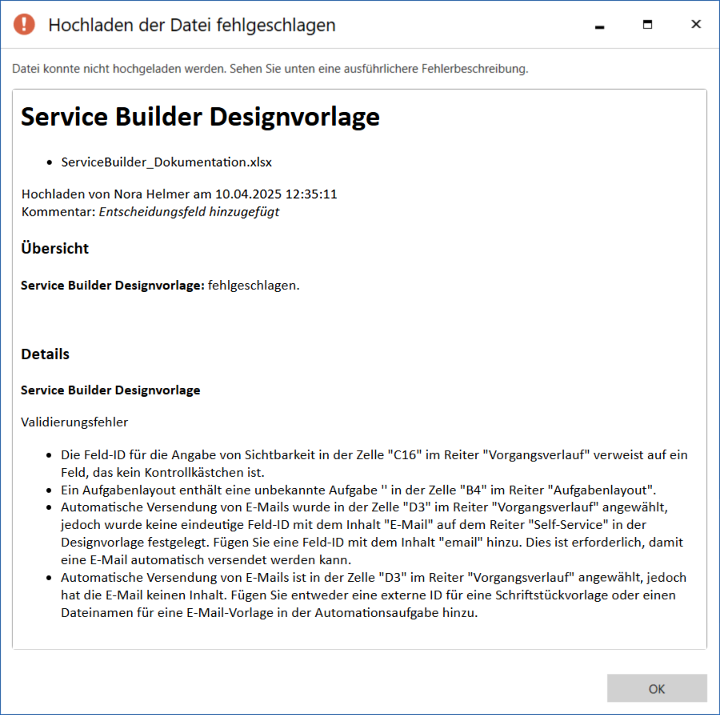Viewport: 720px width, 715px height.
Task: Click the 'fehlgeschlagen' status line
Action: tap(160, 285)
